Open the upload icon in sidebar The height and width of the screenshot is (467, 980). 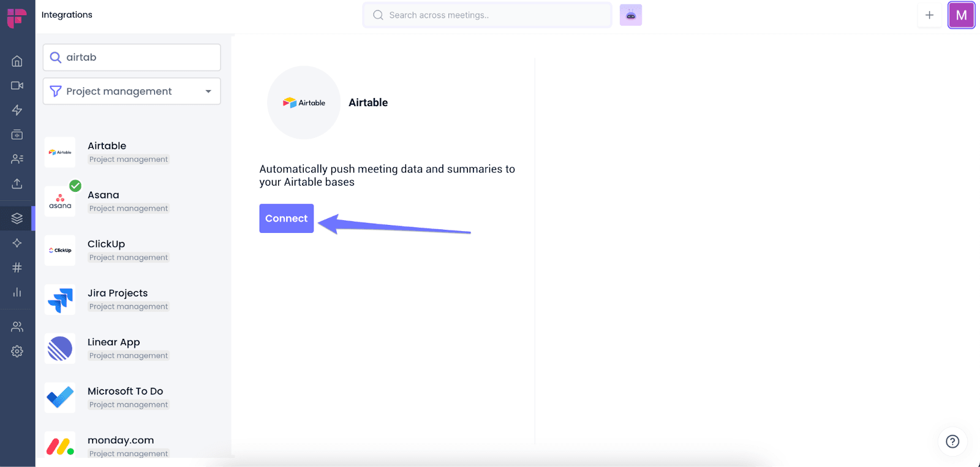click(17, 183)
